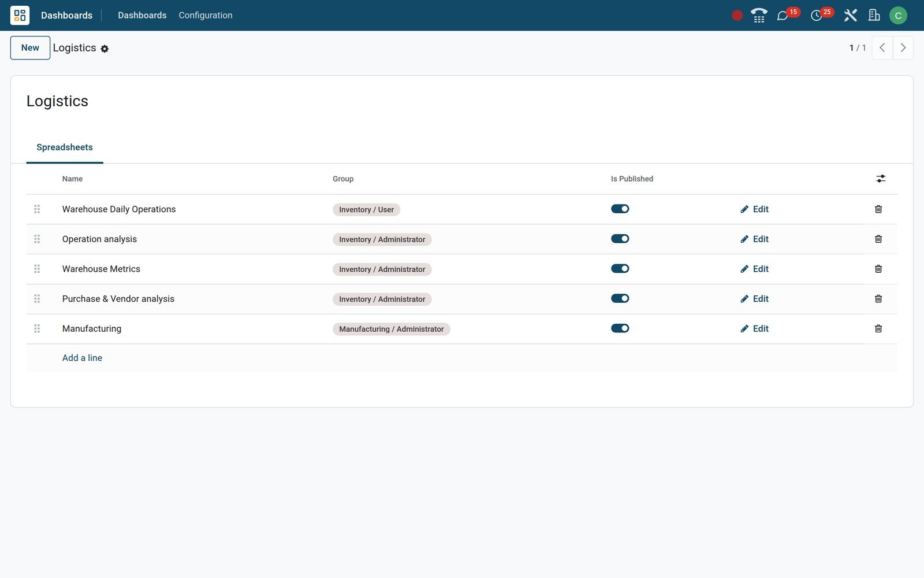The height and width of the screenshot is (578, 924).
Task: Delete the Warehouse Metrics row
Action: click(x=878, y=269)
